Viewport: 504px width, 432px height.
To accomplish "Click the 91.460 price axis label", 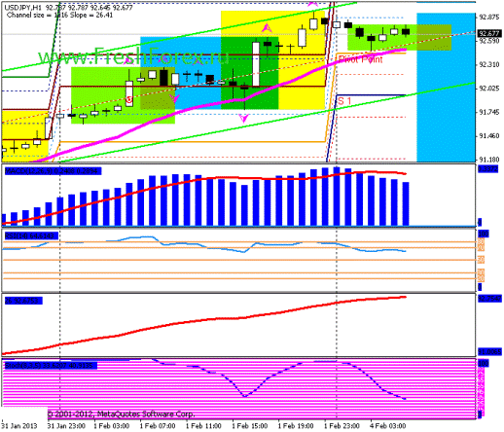I will [x=489, y=136].
